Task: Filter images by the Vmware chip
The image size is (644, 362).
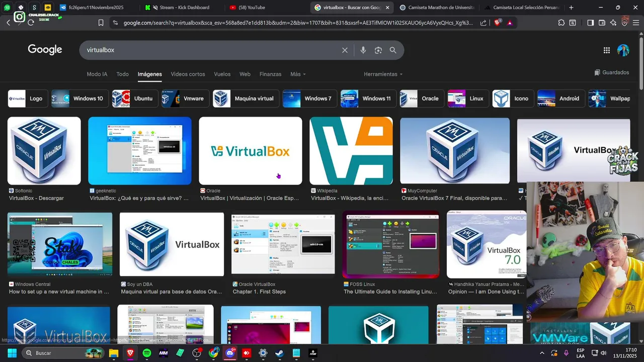Action: tap(185, 99)
